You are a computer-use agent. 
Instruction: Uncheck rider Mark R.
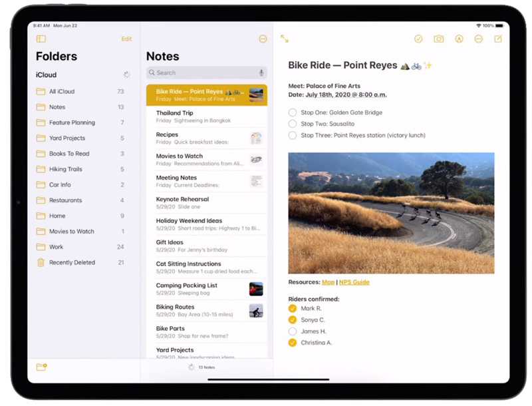[293, 308]
